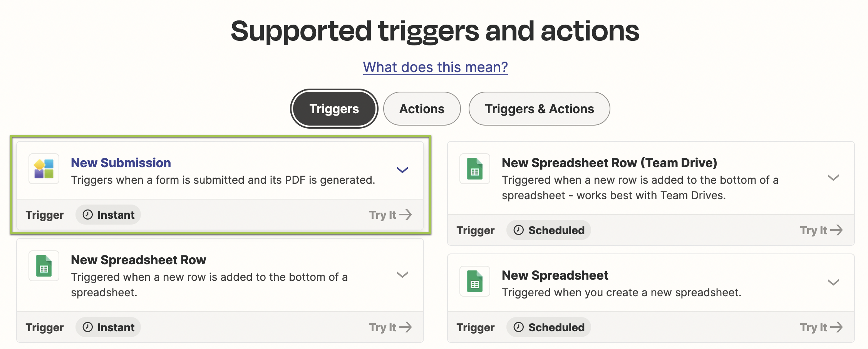
Task: Expand the New Spreadsheet Row chevron
Action: click(402, 275)
